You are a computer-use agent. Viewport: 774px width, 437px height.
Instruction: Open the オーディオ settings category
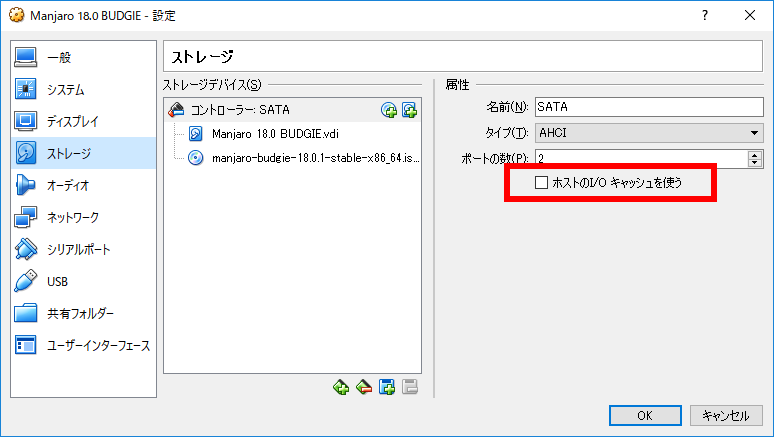click(83, 185)
